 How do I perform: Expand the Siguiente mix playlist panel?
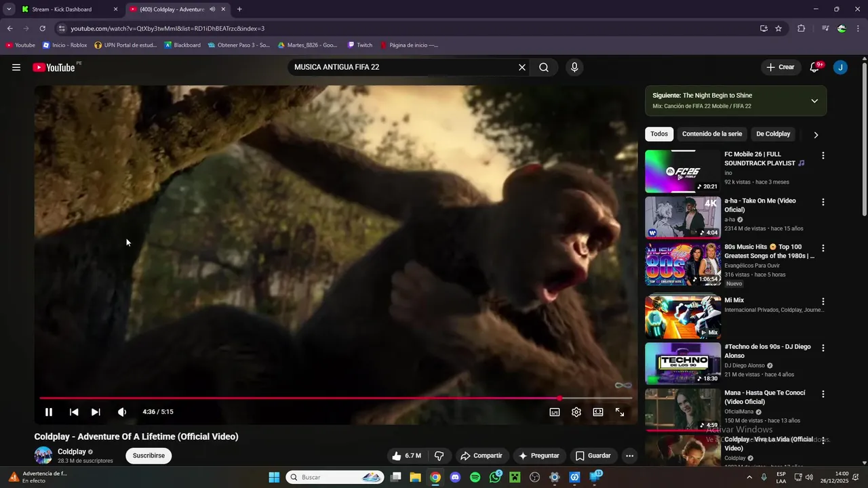(x=814, y=101)
